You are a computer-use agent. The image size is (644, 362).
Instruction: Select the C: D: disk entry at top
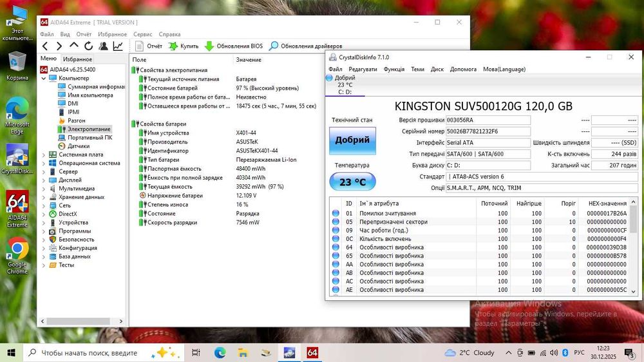coord(345,84)
